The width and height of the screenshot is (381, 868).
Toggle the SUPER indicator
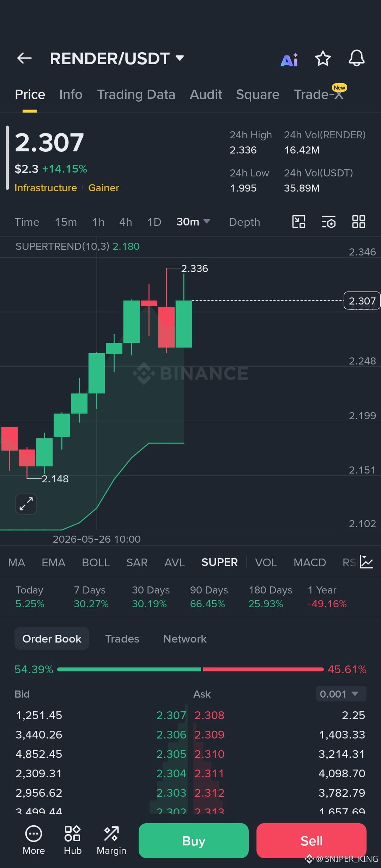[x=219, y=562]
